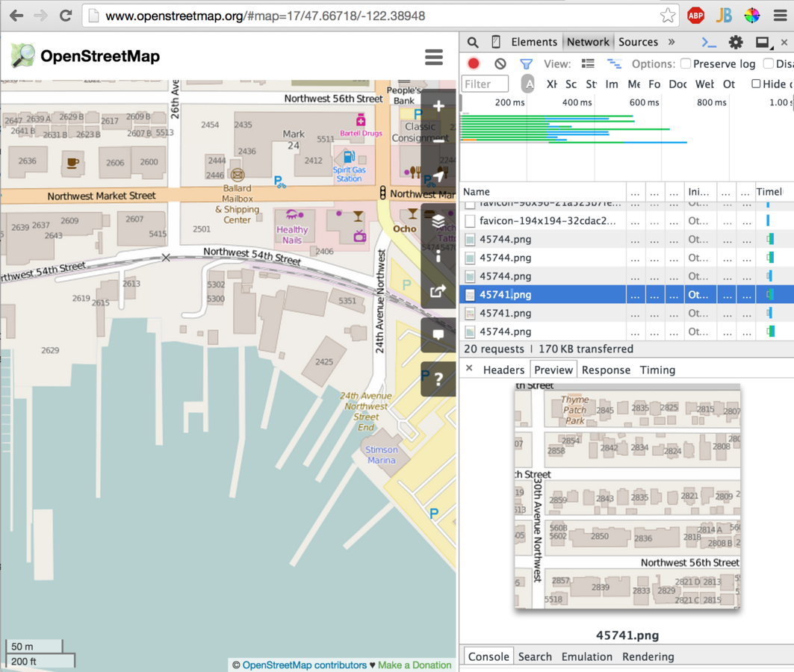Open the Preview tab of request details

click(x=553, y=370)
